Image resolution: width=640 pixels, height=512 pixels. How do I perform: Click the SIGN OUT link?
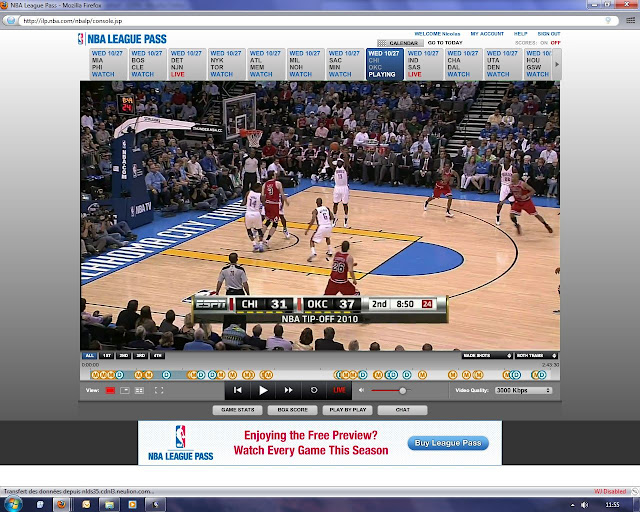coord(549,34)
